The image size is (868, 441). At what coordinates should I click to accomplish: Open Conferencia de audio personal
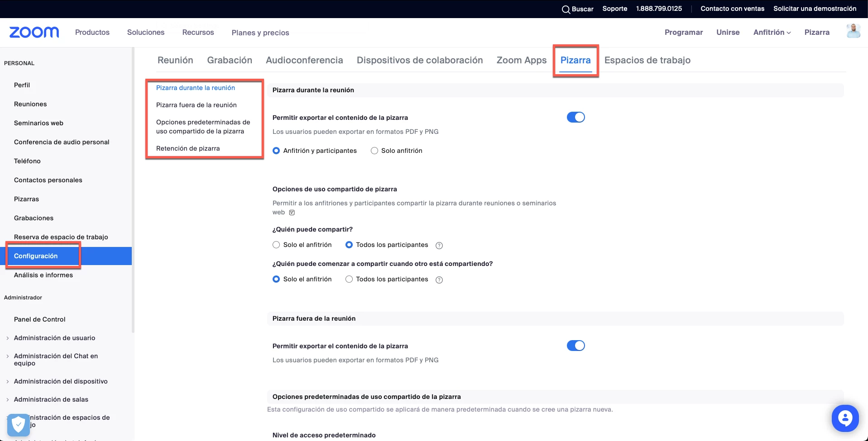62,142
